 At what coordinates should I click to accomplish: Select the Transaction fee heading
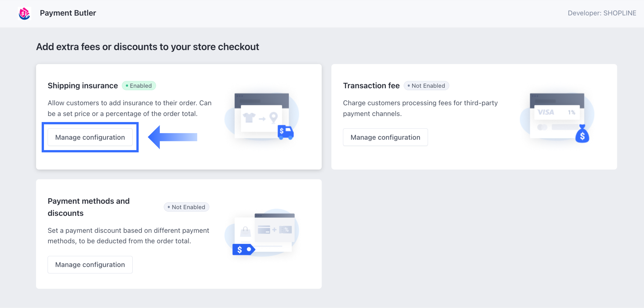371,86
